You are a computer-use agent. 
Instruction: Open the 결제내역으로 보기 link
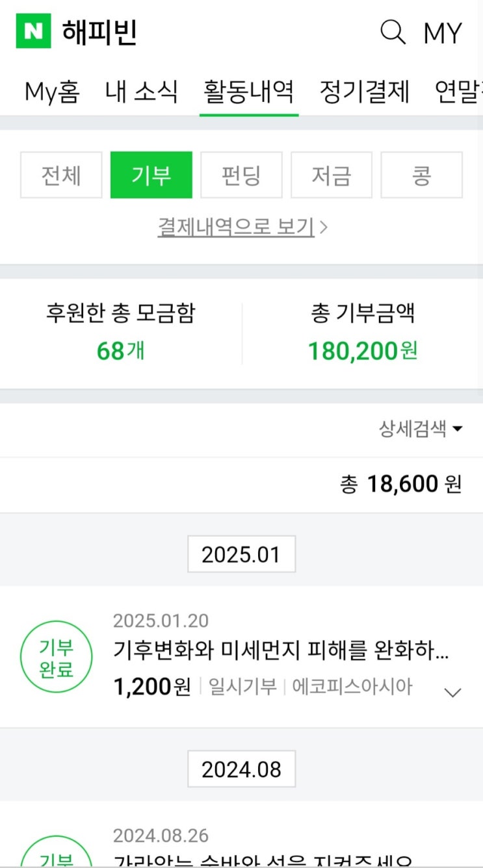(x=242, y=227)
